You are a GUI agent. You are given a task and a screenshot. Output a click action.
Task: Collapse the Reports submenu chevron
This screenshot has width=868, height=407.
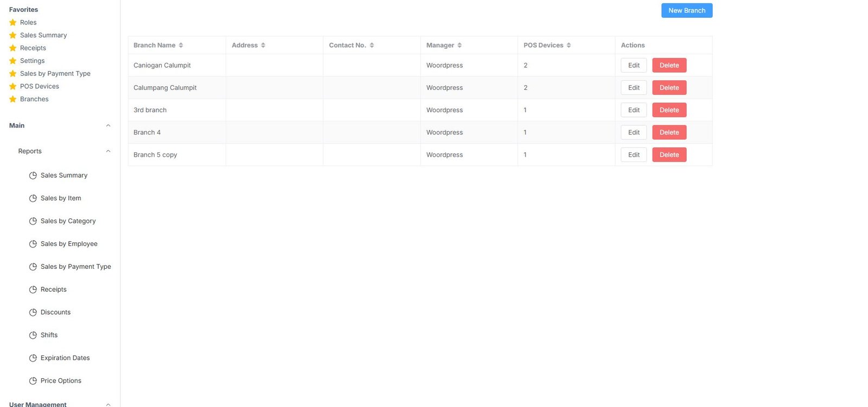tap(108, 151)
